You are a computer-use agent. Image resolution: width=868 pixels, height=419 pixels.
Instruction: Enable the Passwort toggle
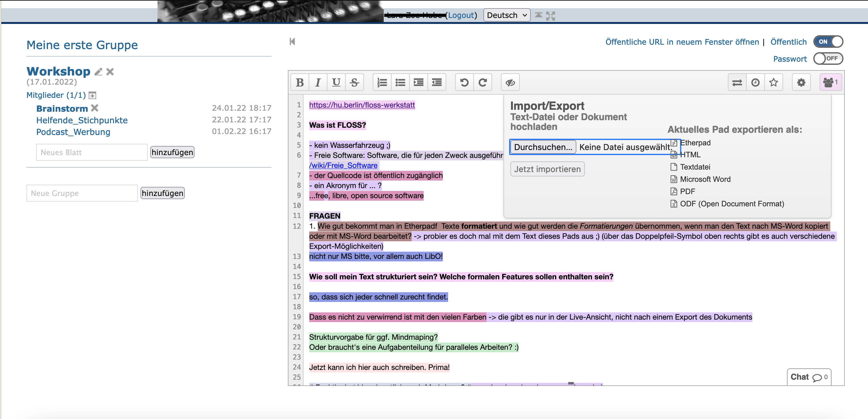[x=828, y=59]
